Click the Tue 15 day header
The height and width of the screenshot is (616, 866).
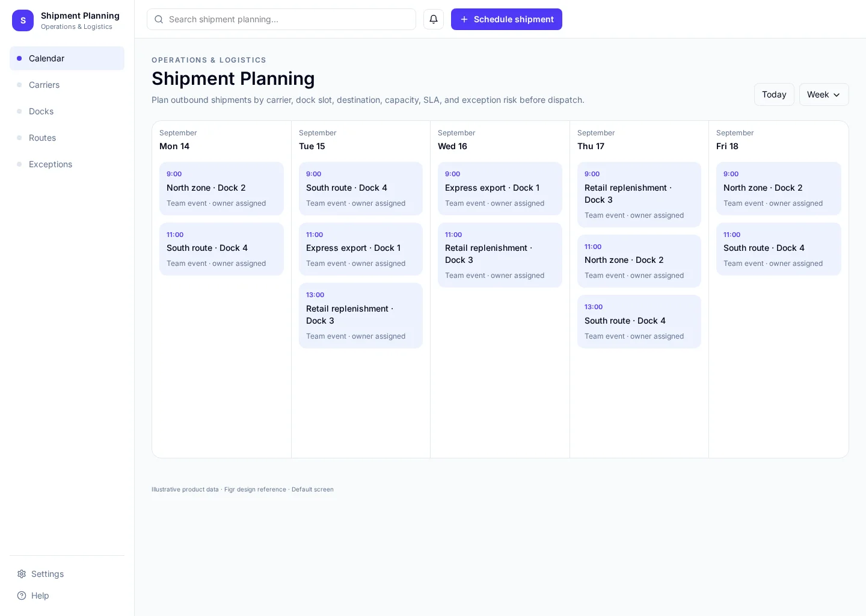312,146
